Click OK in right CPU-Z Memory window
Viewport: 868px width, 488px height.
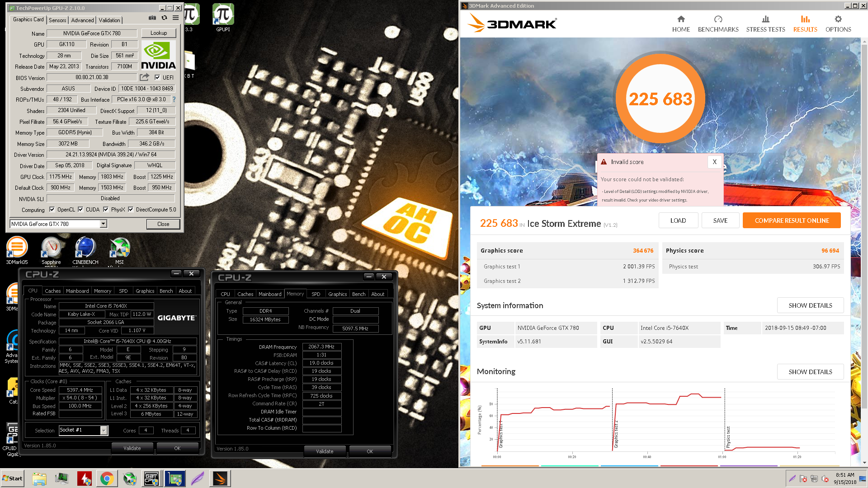370,451
